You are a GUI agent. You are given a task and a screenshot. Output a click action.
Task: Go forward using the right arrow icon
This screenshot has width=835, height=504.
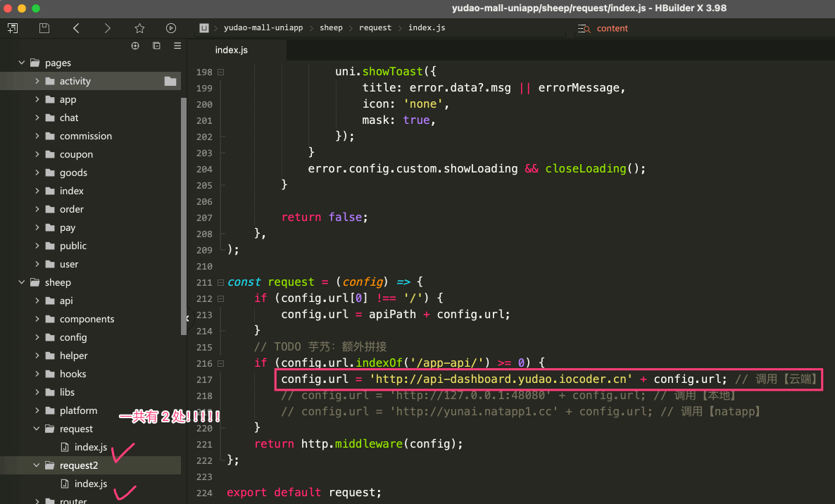[107, 28]
